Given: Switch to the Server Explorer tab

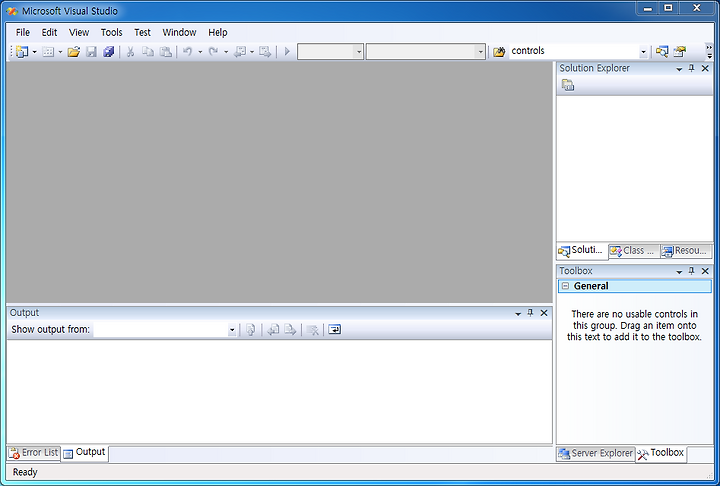Looking at the screenshot, I should 596,453.
